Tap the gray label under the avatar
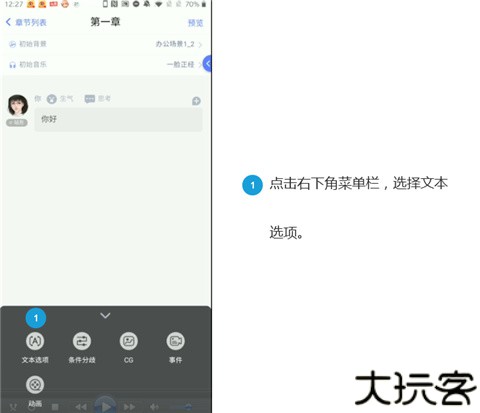480x413 pixels. 17,123
